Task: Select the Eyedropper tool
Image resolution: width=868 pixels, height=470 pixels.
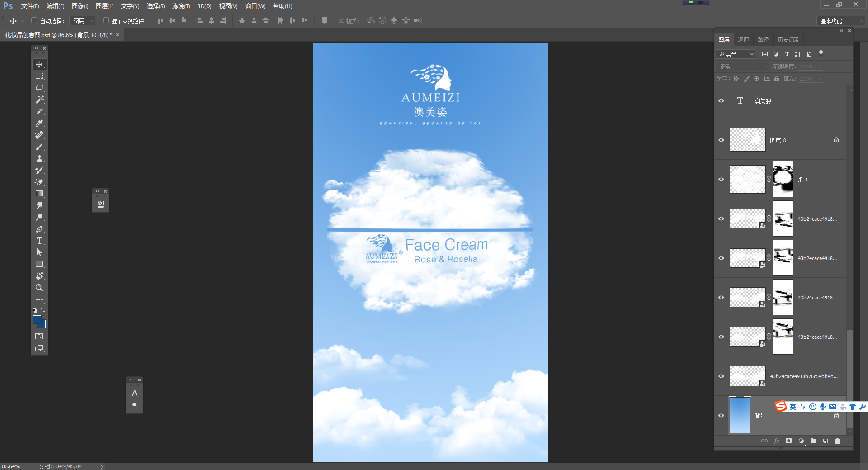Action: [x=39, y=123]
